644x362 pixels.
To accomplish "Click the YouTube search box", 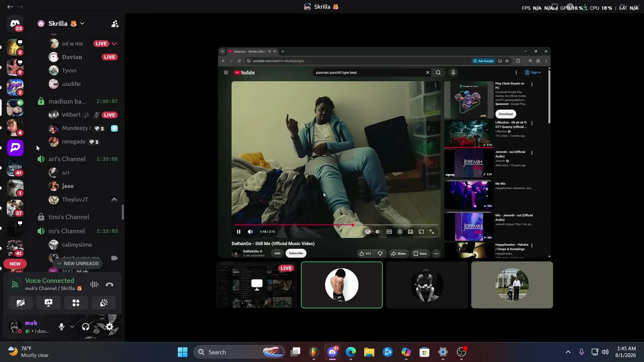I will point(369,72).
